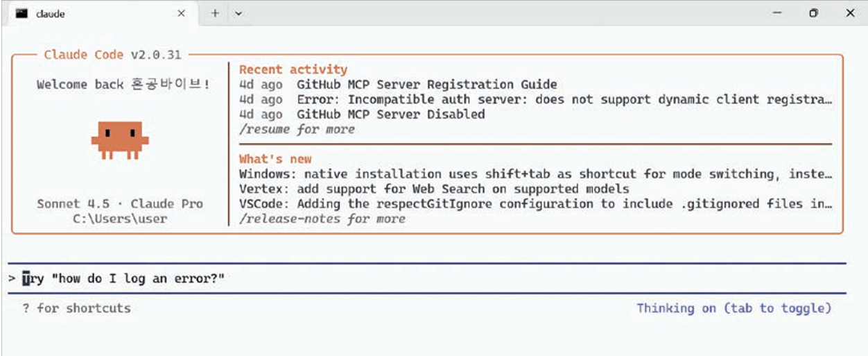Click the C:\Users\user working directory path
Screen dimensions: 868x356
(x=120, y=219)
